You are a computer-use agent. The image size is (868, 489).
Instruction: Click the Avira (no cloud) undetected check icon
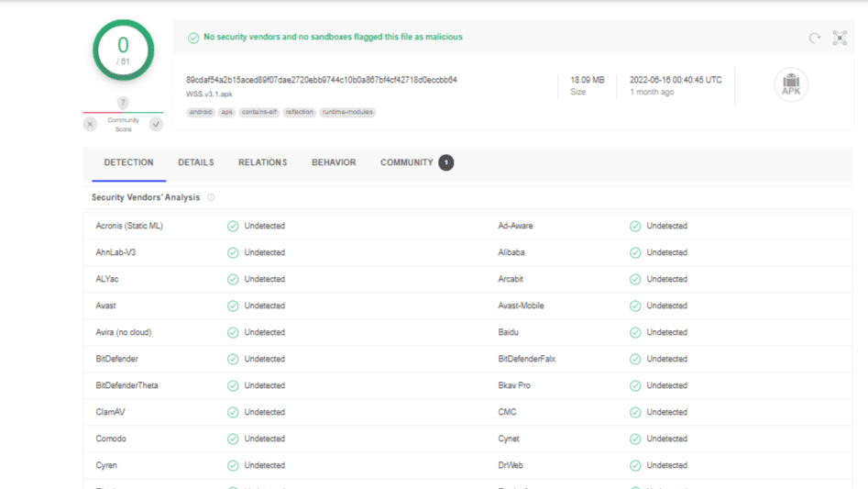click(233, 332)
